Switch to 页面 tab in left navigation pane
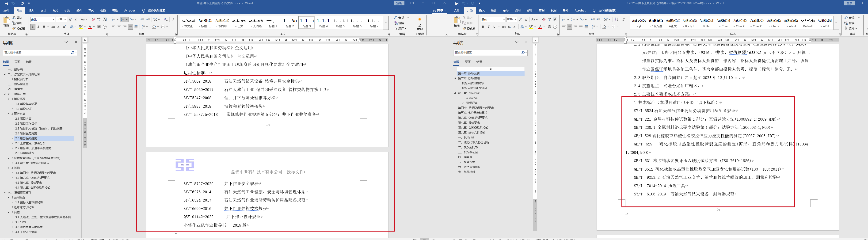The height and width of the screenshot is (240, 868). coord(17,62)
